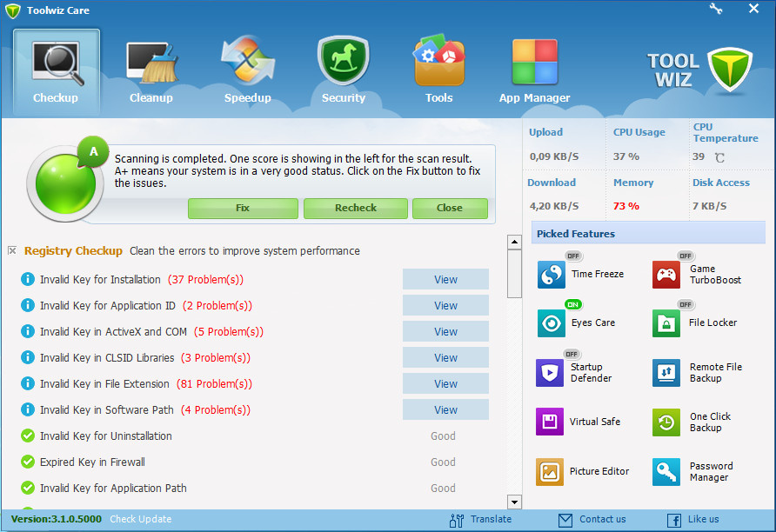
Task: Click the Check Update link
Action: pyautogui.click(x=141, y=519)
